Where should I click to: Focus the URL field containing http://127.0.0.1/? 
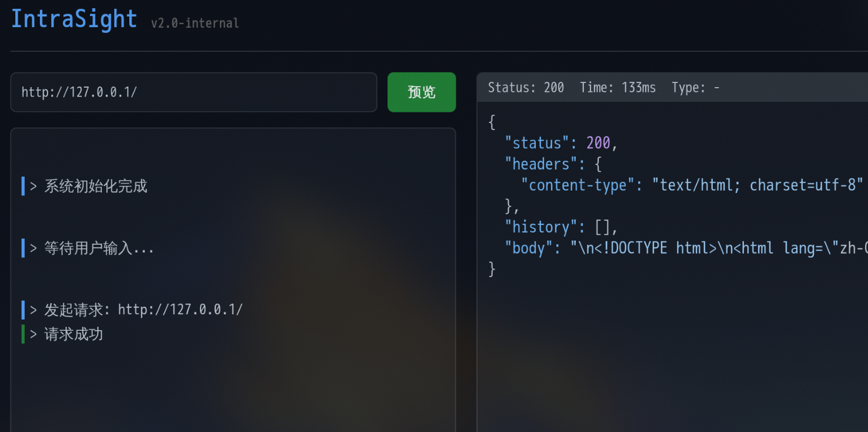193,92
